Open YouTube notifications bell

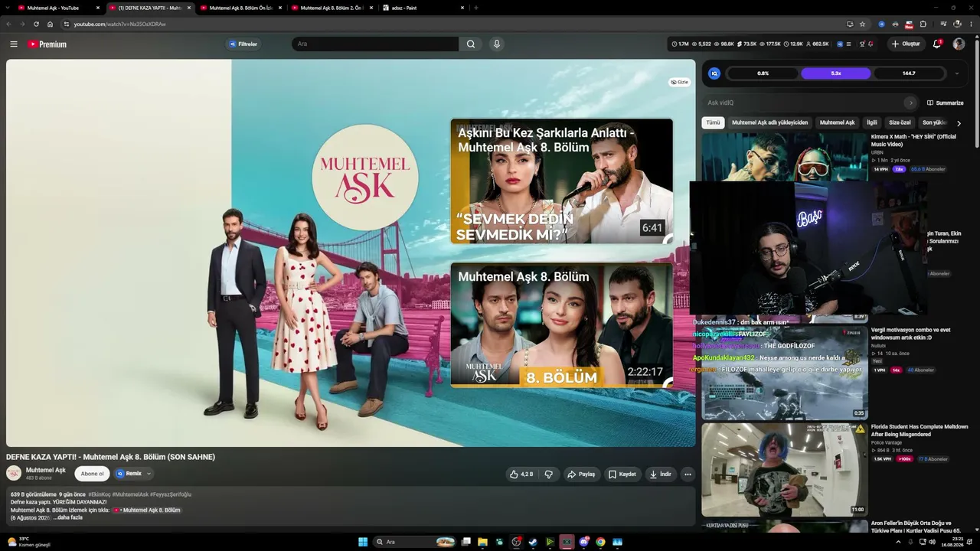coord(937,44)
